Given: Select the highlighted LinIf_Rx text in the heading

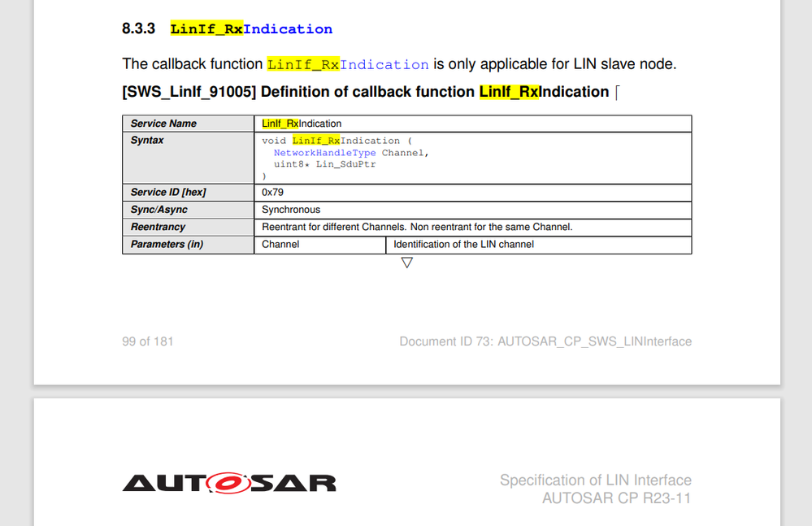Looking at the screenshot, I should point(198,28).
